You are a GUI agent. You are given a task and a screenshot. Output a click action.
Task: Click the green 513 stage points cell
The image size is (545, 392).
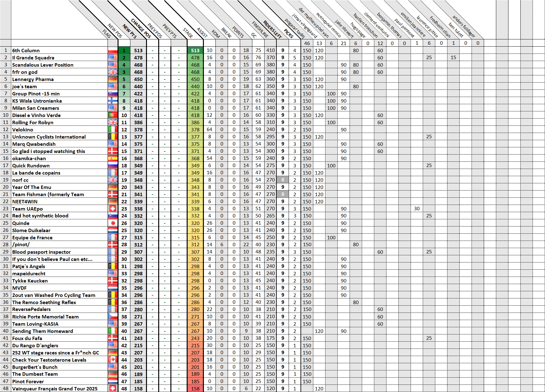[x=195, y=50]
